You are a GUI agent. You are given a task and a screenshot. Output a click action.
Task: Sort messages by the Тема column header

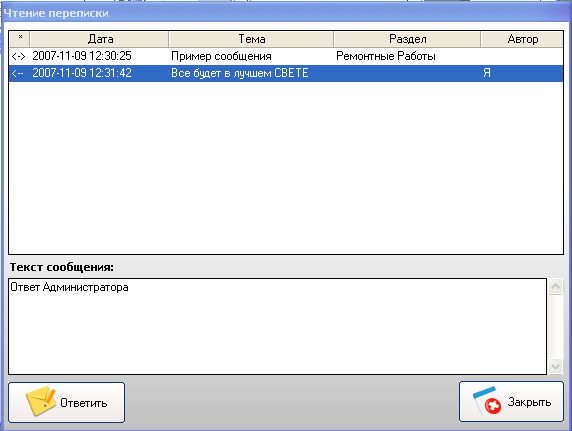coord(251,39)
